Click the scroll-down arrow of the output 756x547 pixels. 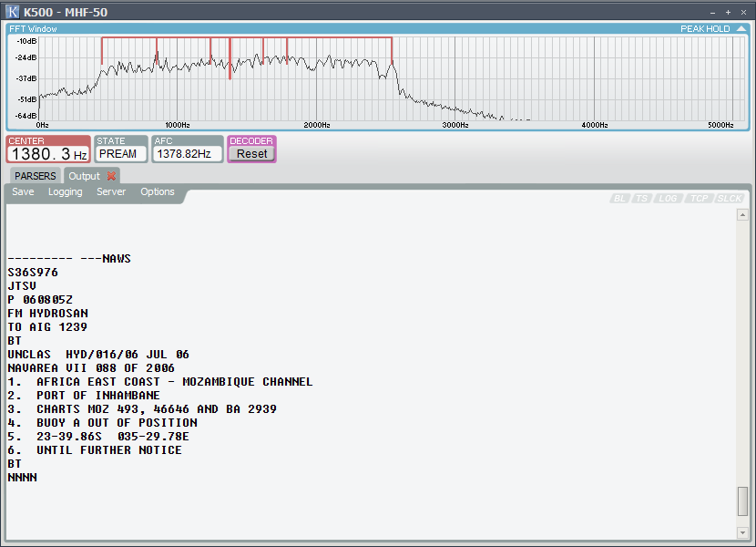(742, 532)
